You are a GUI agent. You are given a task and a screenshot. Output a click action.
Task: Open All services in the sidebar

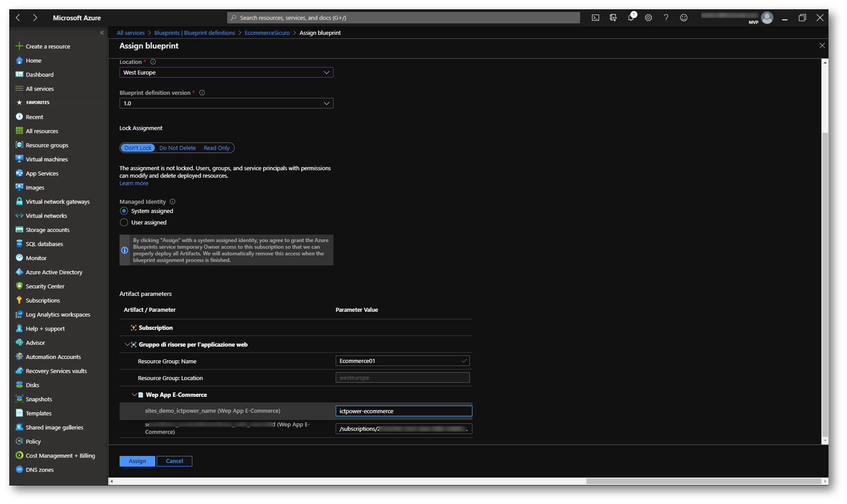coord(40,89)
